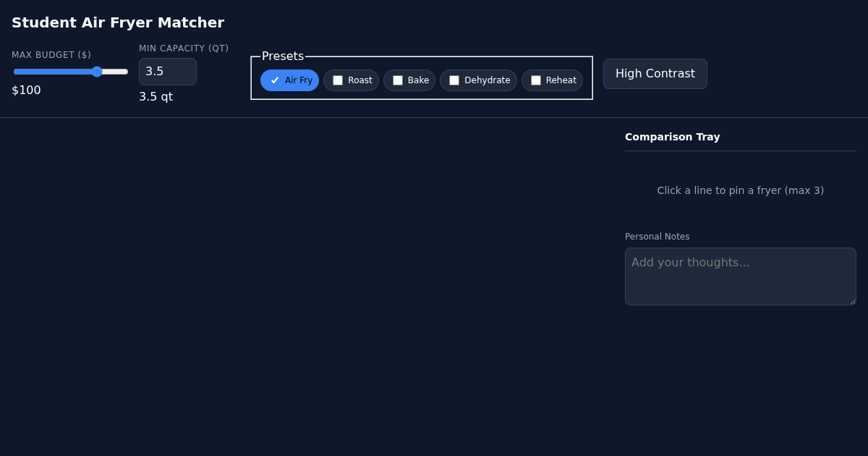This screenshot has height=456, width=868.
Task: Click the Comparison Tray heading
Action: (x=673, y=137)
